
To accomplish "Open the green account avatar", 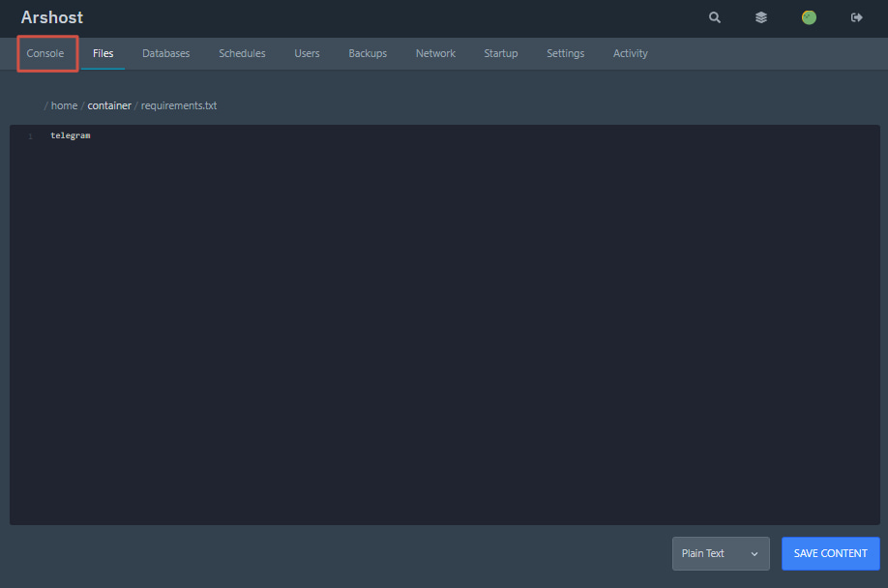I will click(809, 17).
